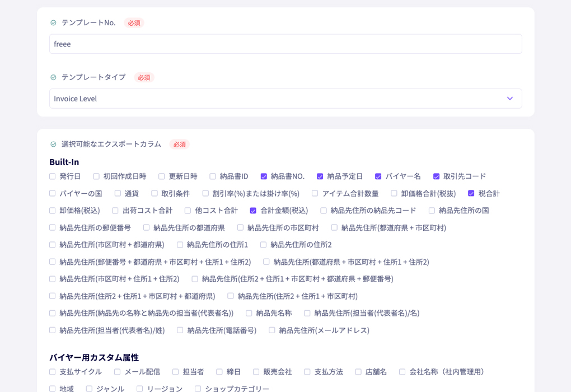Deselect the 取引先コード checkbox

(436, 176)
